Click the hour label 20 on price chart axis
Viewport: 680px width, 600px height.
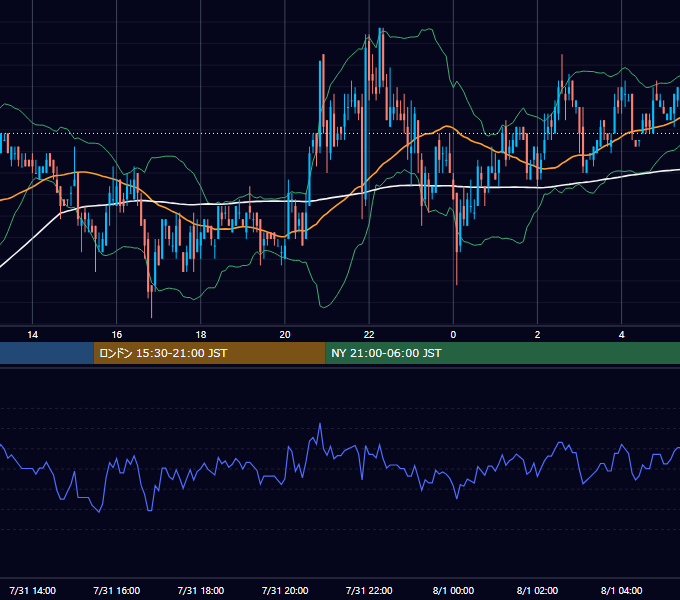point(285,335)
